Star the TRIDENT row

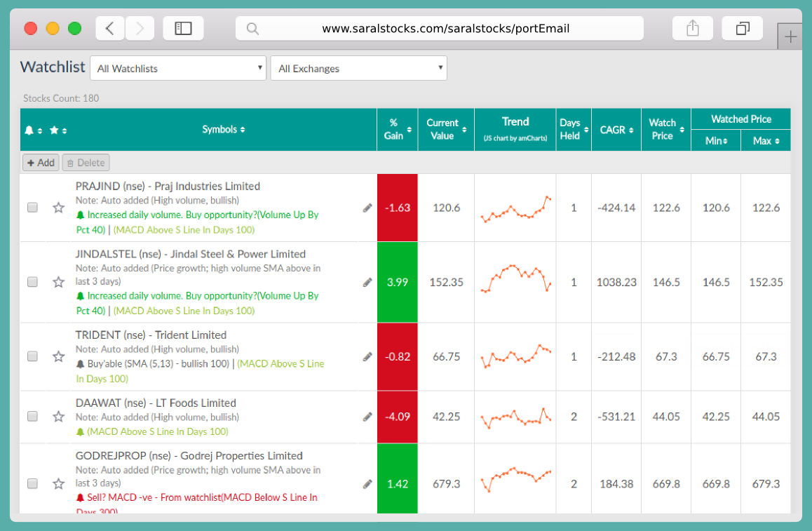58,356
